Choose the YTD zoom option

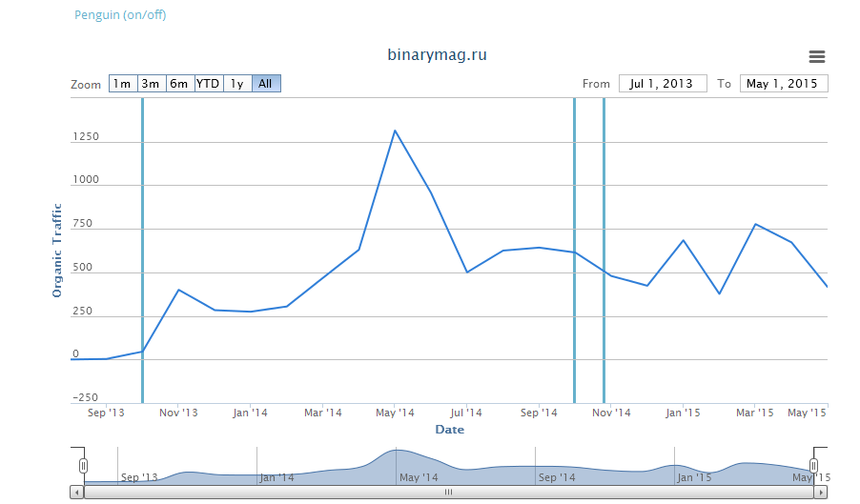208,84
